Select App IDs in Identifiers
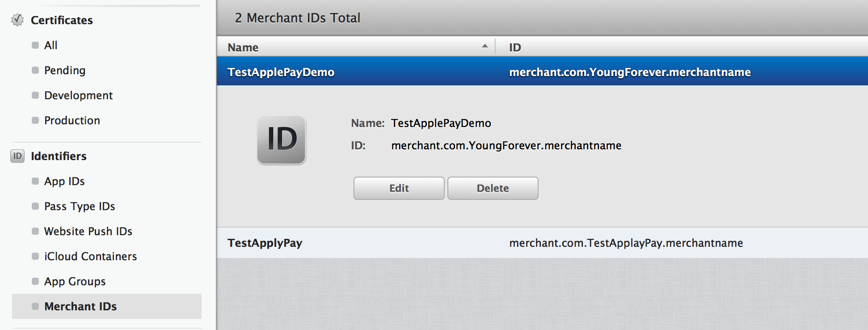868x330 pixels. tap(64, 181)
